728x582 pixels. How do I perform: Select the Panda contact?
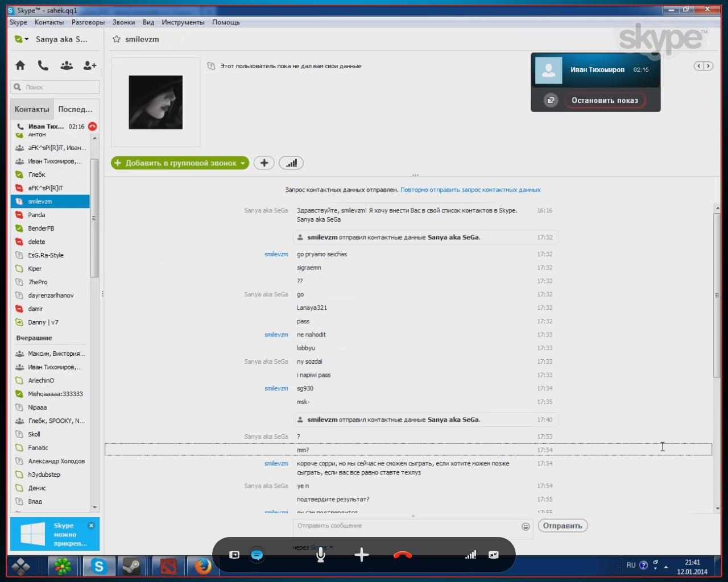tap(50, 215)
